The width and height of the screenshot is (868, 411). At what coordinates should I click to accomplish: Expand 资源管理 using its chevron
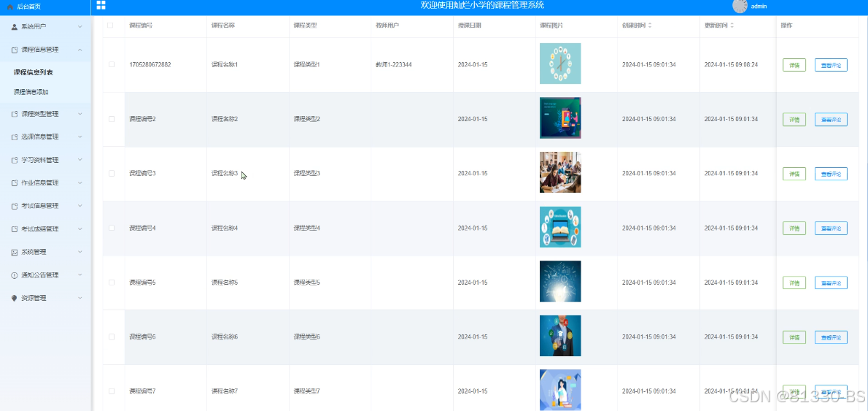coord(80,298)
